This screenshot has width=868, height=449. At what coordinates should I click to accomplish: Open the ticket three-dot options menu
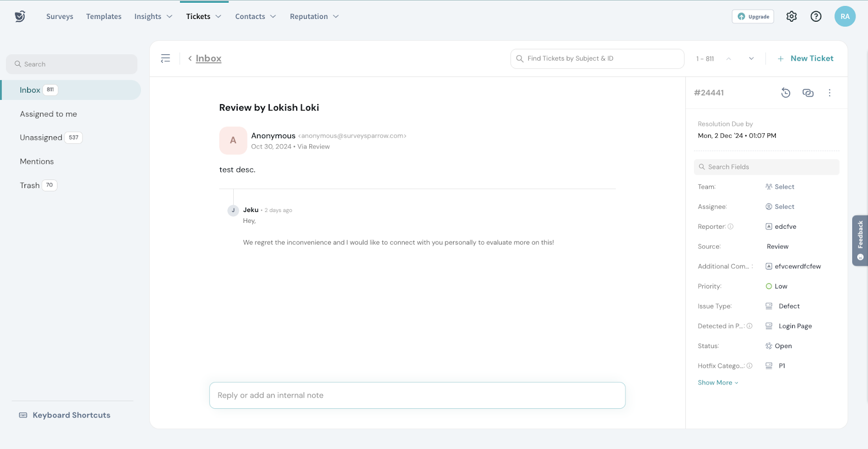pyautogui.click(x=829, y=93)
